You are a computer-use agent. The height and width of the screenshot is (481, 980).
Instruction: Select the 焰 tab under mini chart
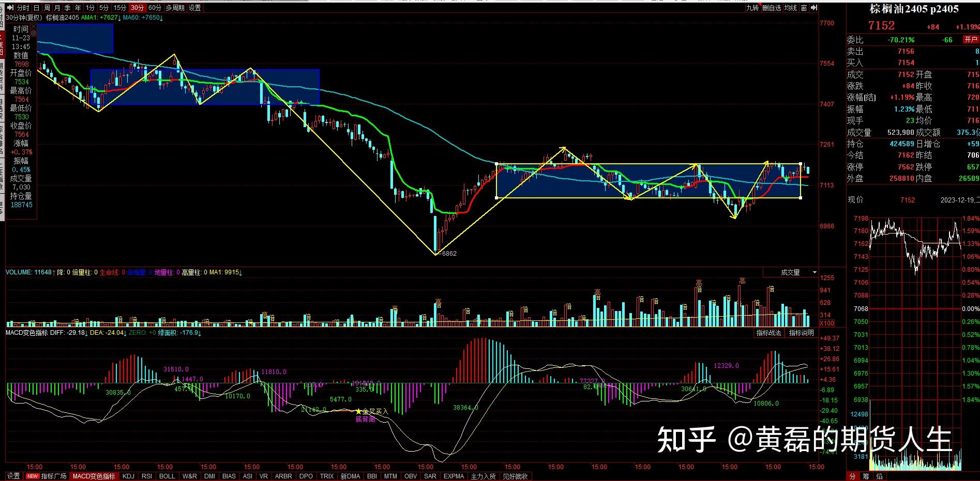[880, 476]
